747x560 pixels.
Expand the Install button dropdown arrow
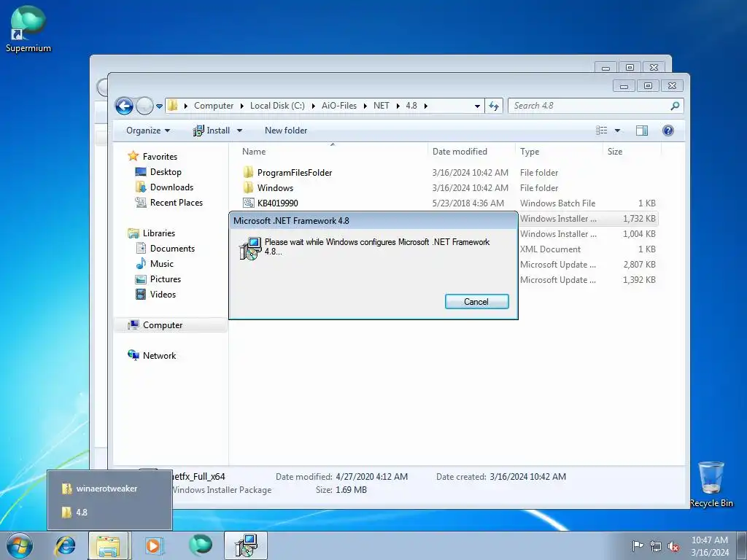click(239, 131)
